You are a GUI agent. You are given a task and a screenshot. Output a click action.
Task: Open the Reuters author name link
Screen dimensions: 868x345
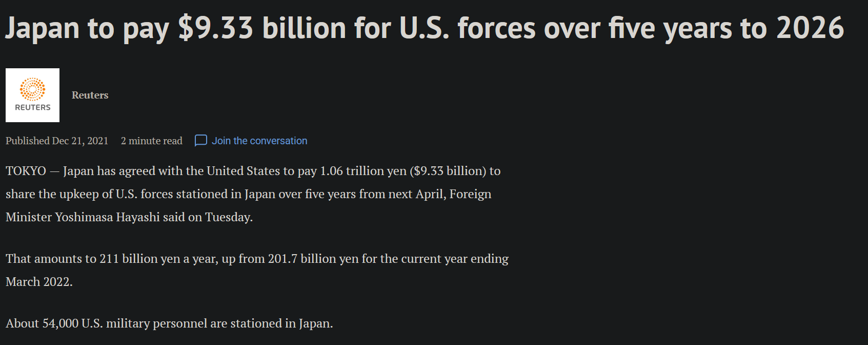[x=90, y=95]
